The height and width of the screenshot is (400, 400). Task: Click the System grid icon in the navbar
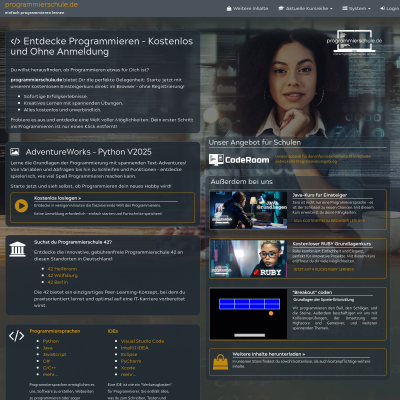[345, 8]
